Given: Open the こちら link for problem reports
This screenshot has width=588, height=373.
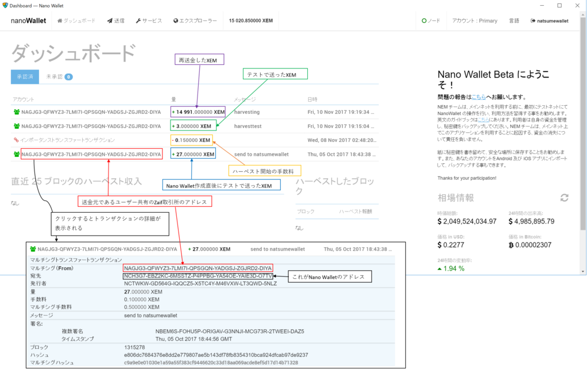Looking at the screenshot, I should [x=478, y=97].
